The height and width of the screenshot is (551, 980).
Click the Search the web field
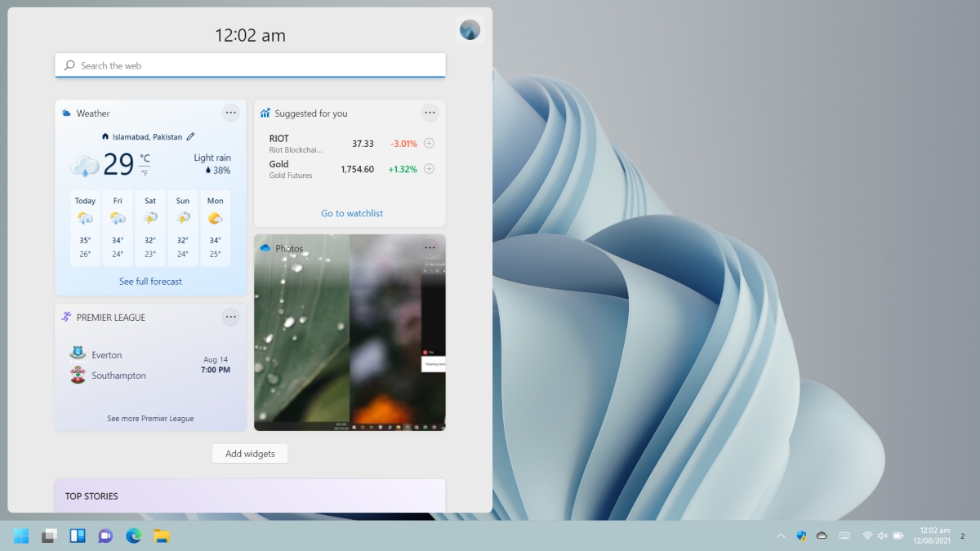250,65
